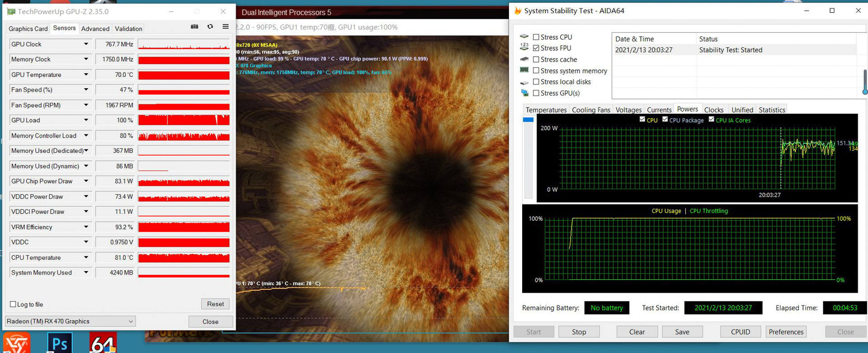The height and width of the screenshot is (353, 868).
Task: Click the Stress GPU(s) monitor icon
Action: click(524, 93)
